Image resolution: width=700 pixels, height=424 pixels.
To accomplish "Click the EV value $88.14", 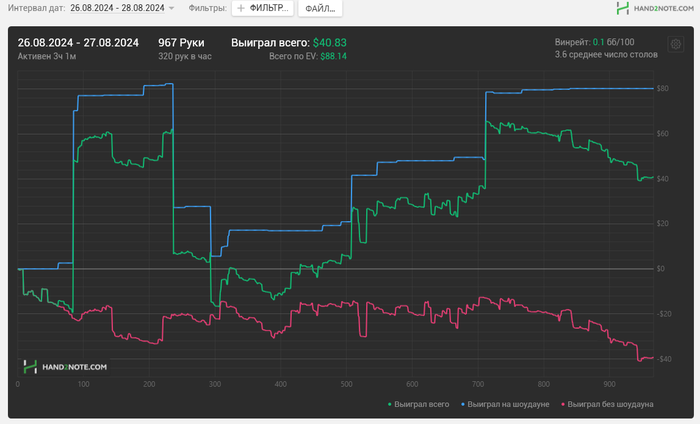I will click(333, 56).
